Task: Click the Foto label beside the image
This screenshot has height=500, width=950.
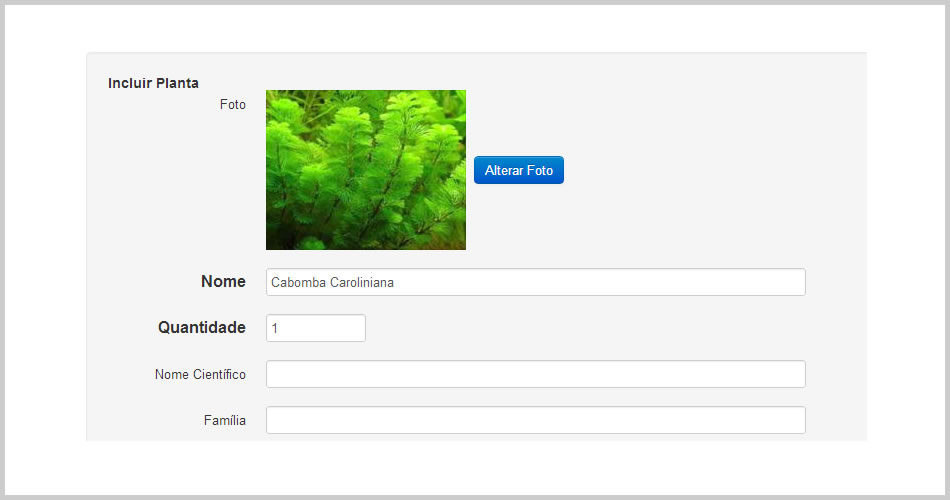Action: (233, 104)
